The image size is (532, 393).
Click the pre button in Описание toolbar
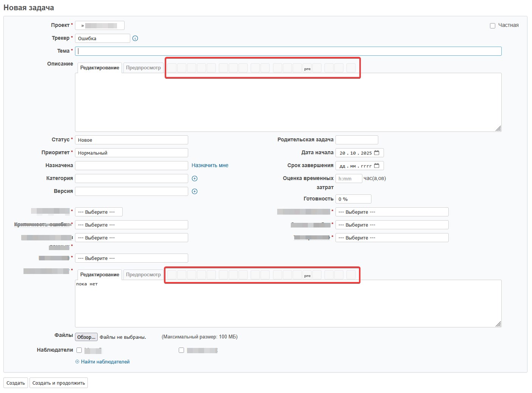tap(307, 68)
